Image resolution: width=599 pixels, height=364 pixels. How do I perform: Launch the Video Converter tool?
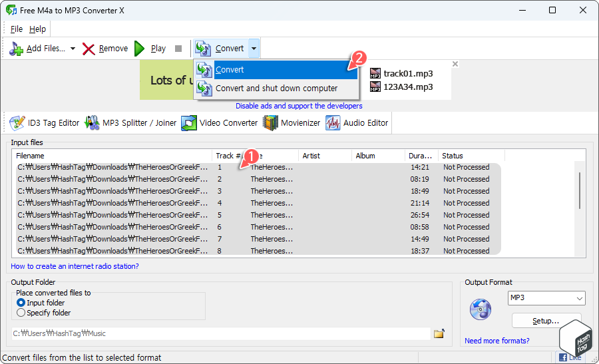click(219, 123)
